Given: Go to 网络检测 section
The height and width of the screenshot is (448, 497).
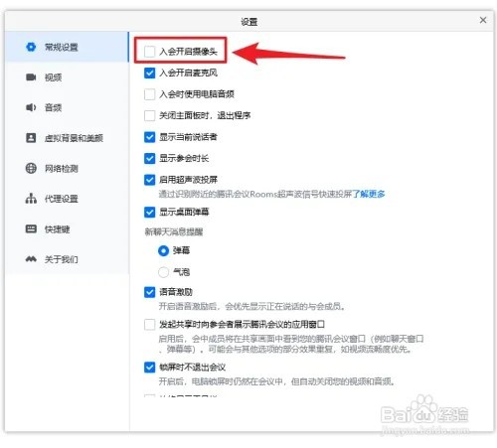Looking at the screenshot, I should 67,168.
